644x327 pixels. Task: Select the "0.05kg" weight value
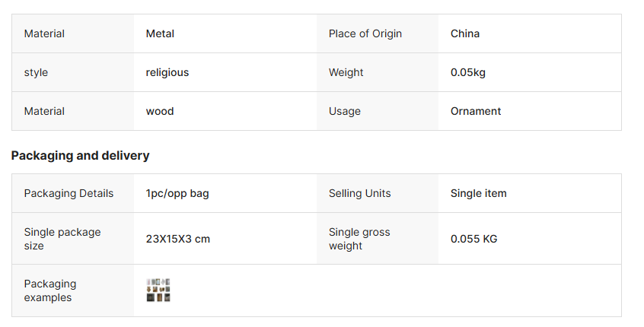pos(468,72)
